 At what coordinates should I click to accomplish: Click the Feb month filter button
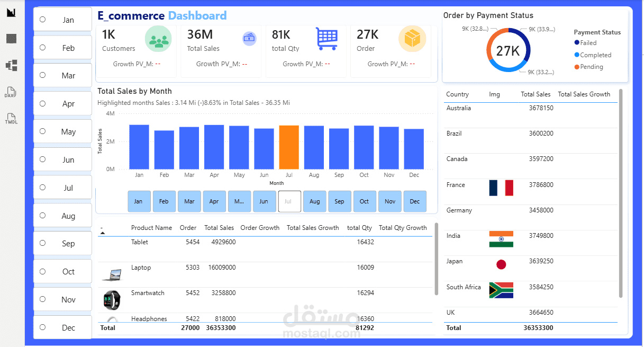tap(164, 201)
